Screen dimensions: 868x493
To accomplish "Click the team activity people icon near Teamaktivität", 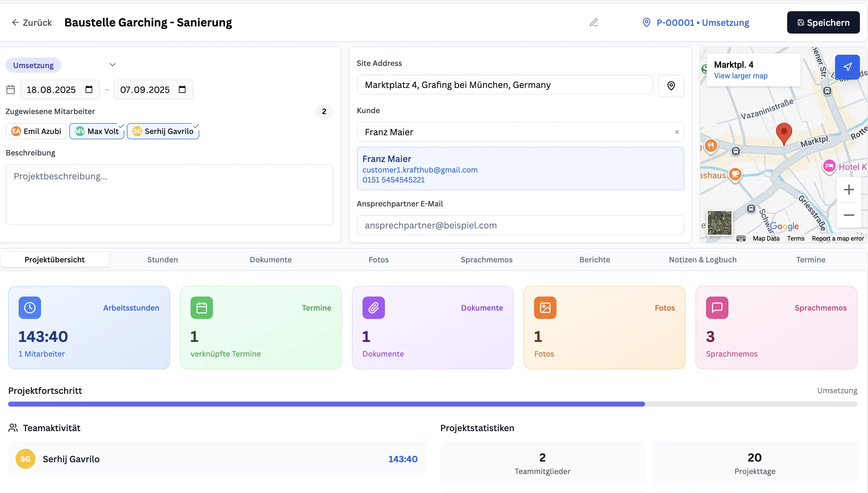I will (x=13, y=427).
